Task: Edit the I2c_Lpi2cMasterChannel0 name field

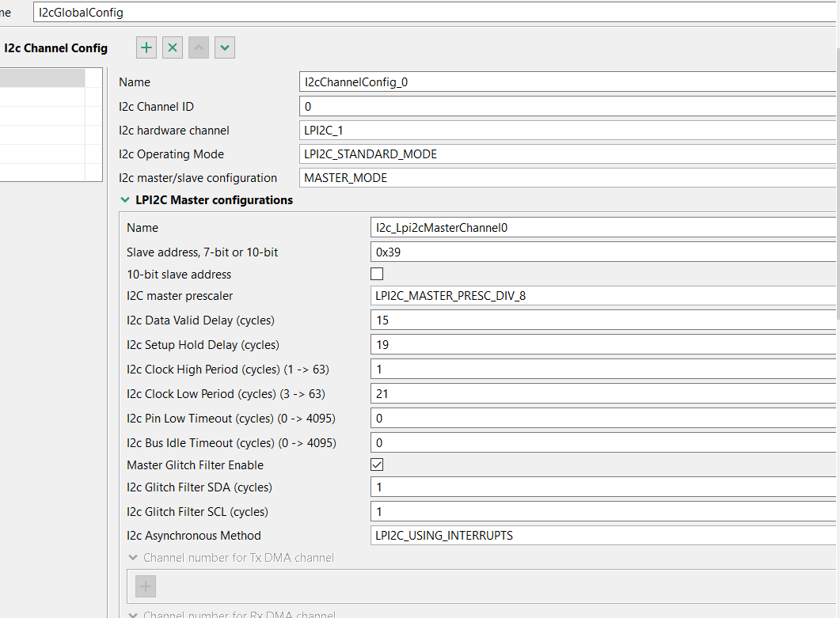Action: [604, 228]
